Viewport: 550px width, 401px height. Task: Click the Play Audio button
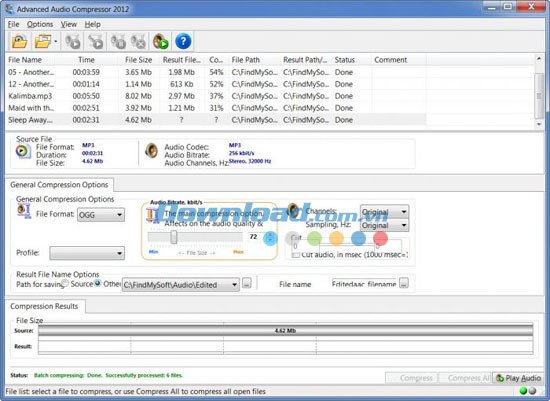(x=518, y=378)
